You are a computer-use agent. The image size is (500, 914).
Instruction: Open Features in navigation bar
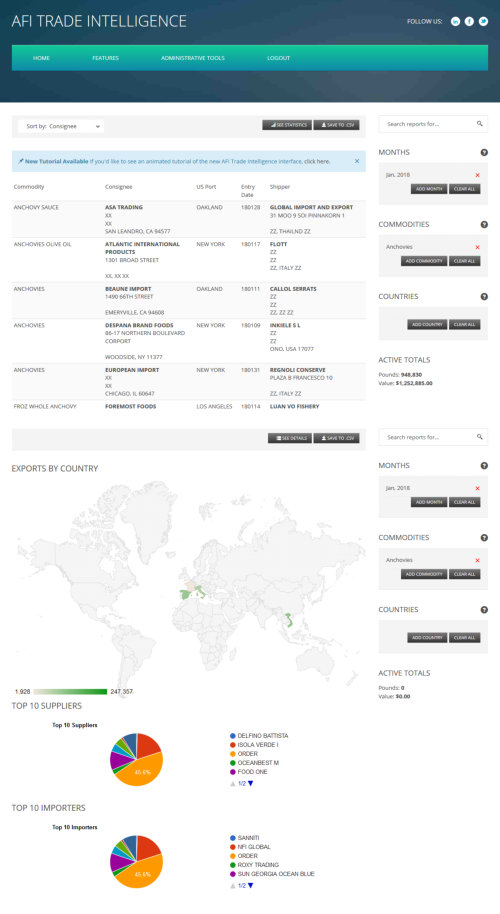tap(105, 58)
